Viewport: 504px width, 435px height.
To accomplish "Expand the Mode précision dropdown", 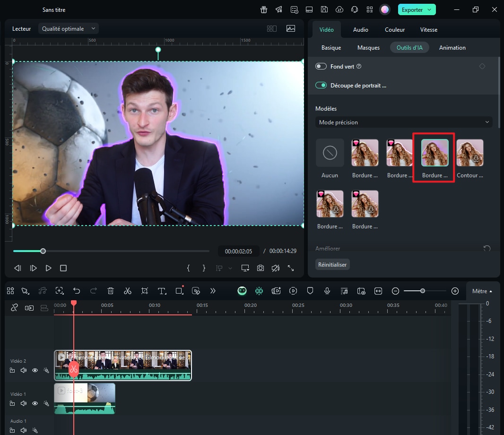I will pos(404,122).
